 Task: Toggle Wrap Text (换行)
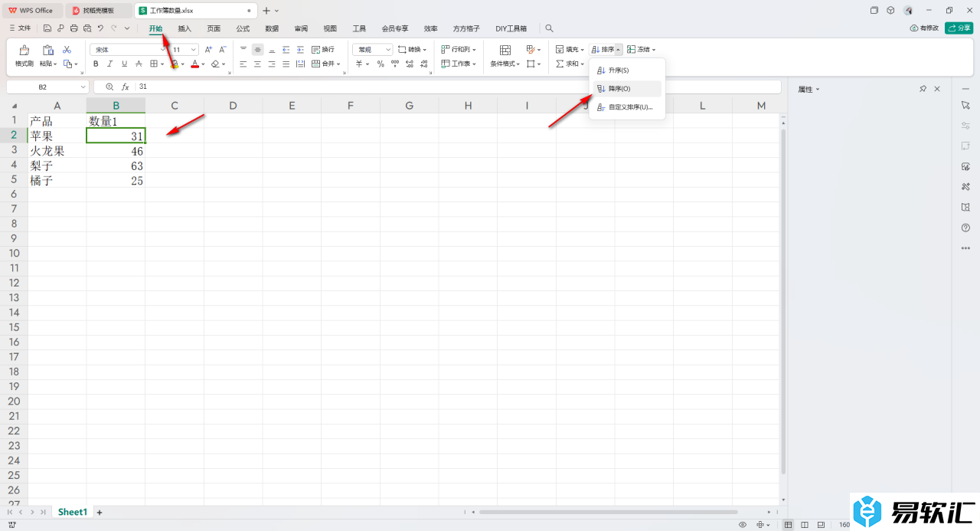coord(322,49)
